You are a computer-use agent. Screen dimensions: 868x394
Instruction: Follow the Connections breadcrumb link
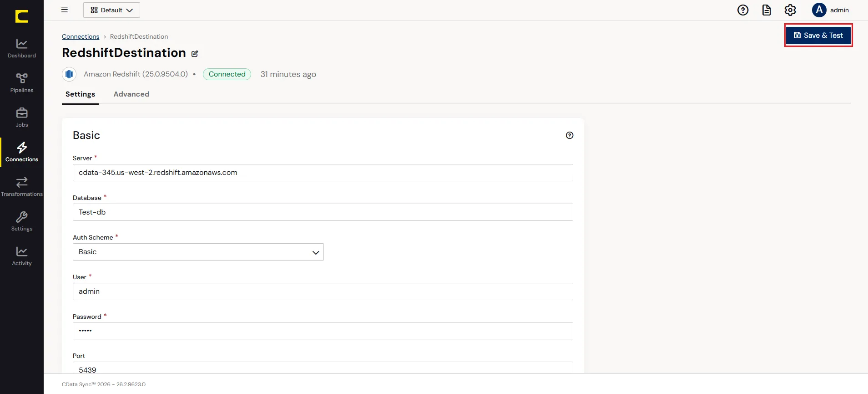click(x=81, y=36)
